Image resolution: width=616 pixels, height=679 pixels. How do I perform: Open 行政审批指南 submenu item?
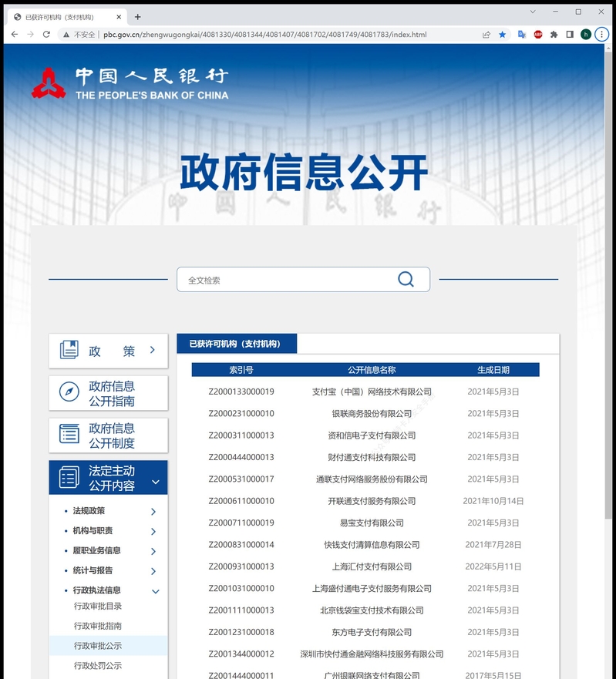point(98,626)
